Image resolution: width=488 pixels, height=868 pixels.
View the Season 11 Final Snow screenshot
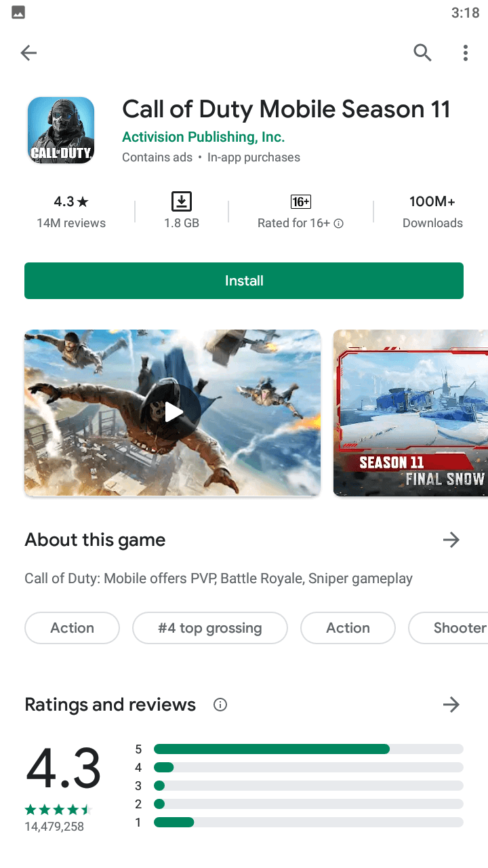pyautogui.click(x=411, y=412)
